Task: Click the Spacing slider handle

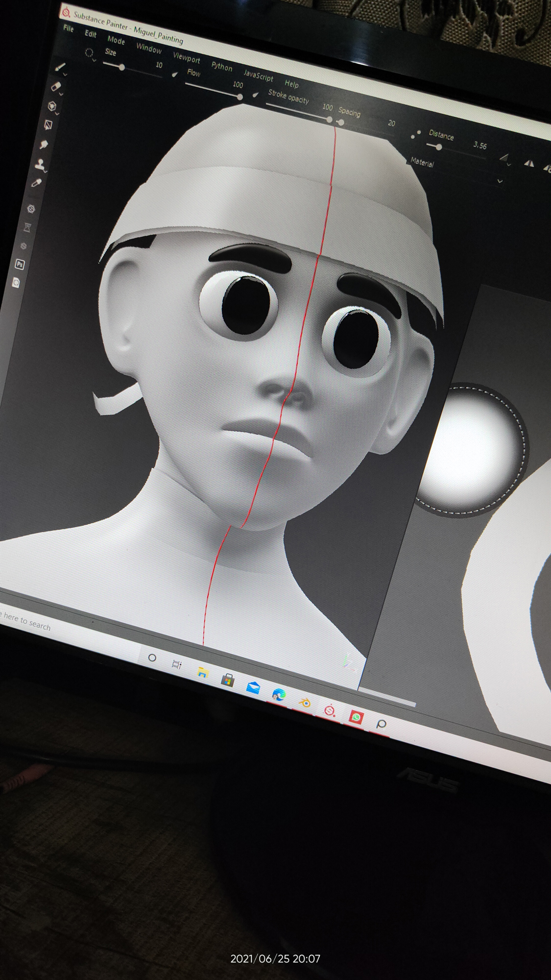Action: 340,122
